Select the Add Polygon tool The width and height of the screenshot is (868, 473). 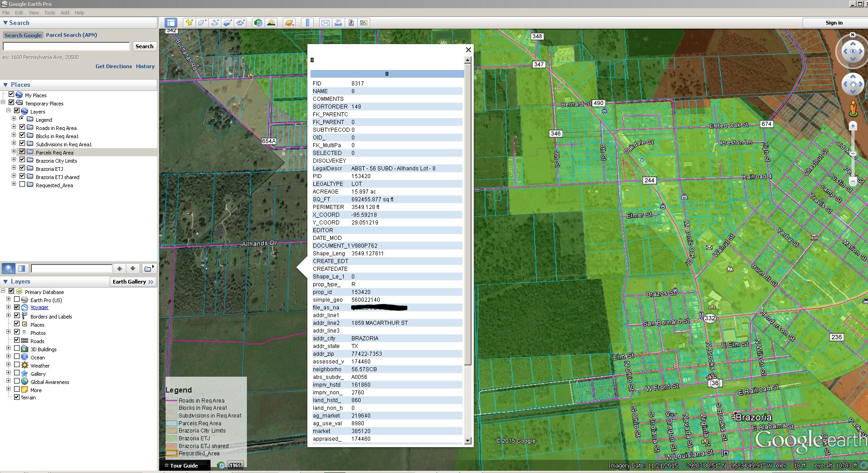(201, 22)
